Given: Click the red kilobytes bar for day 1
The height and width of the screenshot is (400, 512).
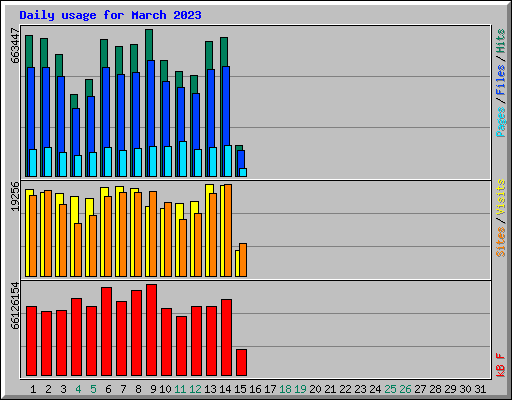Looking at the screenshot, I should point(32,341).
